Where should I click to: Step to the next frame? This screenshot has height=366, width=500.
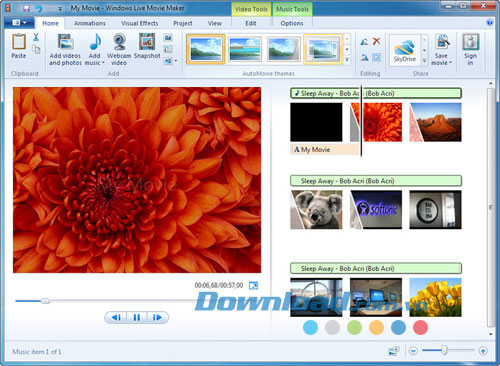[x=157, y=317]
